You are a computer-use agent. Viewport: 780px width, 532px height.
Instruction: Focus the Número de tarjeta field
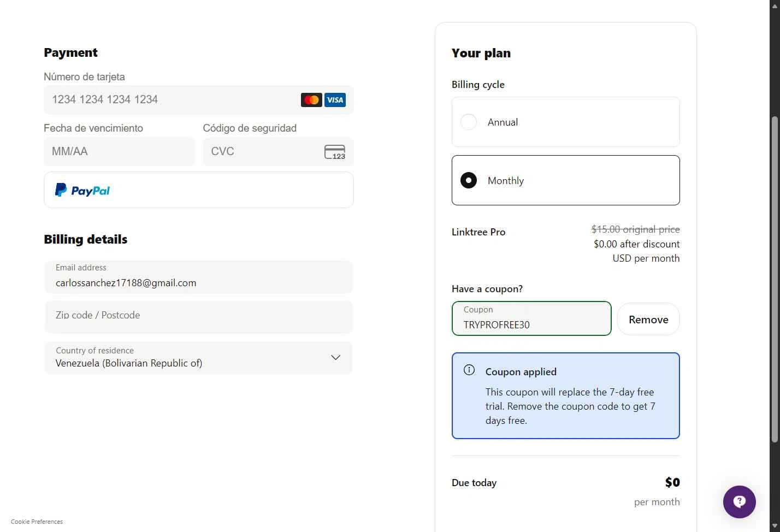[x=169, y=100]
